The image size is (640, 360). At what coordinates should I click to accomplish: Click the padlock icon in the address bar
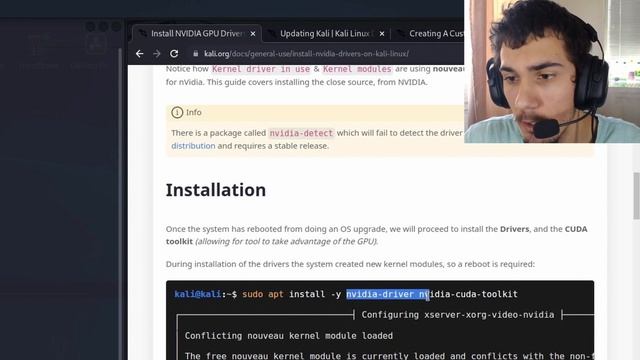196,53
